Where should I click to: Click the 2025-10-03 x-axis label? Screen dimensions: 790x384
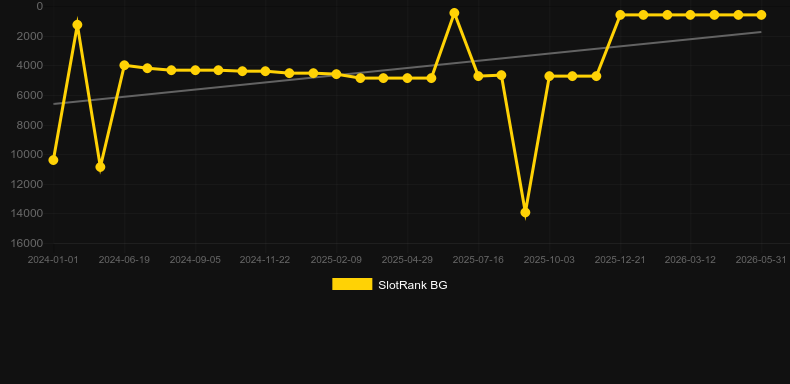pos(549,260)
